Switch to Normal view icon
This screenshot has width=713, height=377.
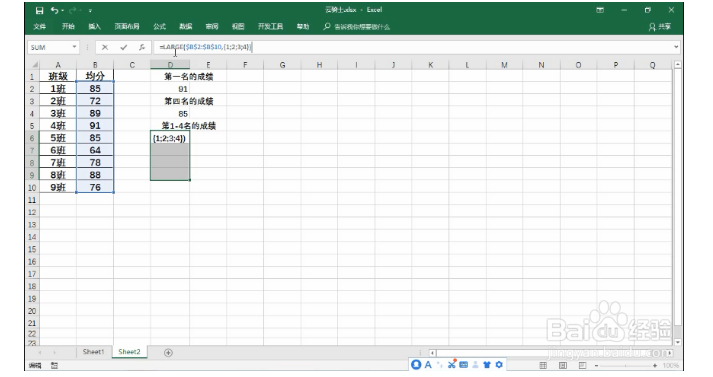tap(543, 365)
